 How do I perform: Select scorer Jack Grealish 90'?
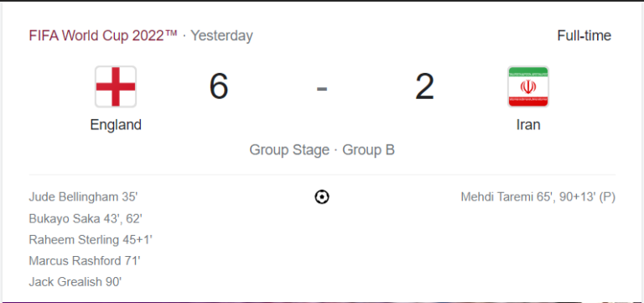click(x=75, y=282)
